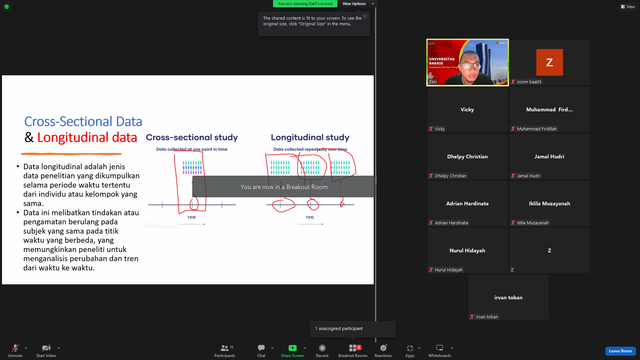Image resolution: width=640 pixels, height=360 pixels.
Task: Click muted mic icon on Adrian Hardinata's tile
Action: pos(431,223)
